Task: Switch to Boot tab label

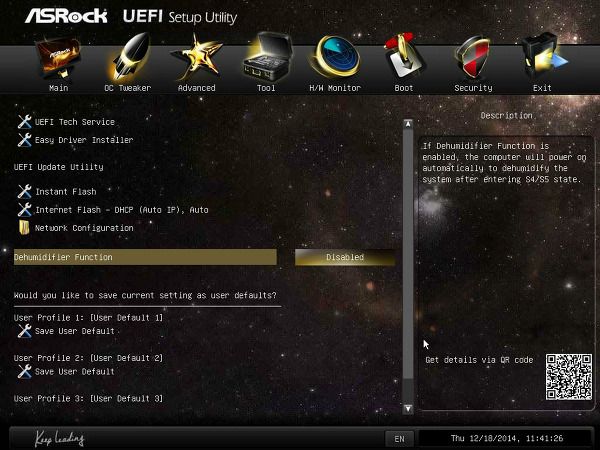Action: pos(404,88)
